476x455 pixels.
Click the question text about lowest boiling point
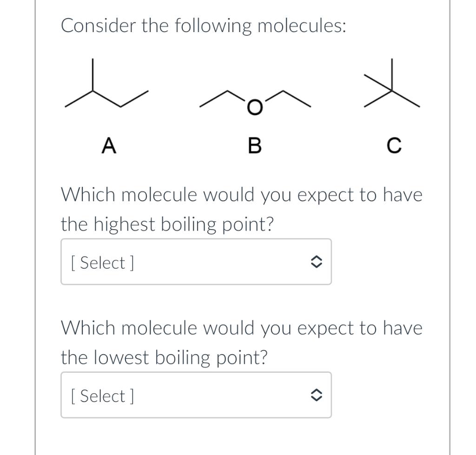coord(242,342)
